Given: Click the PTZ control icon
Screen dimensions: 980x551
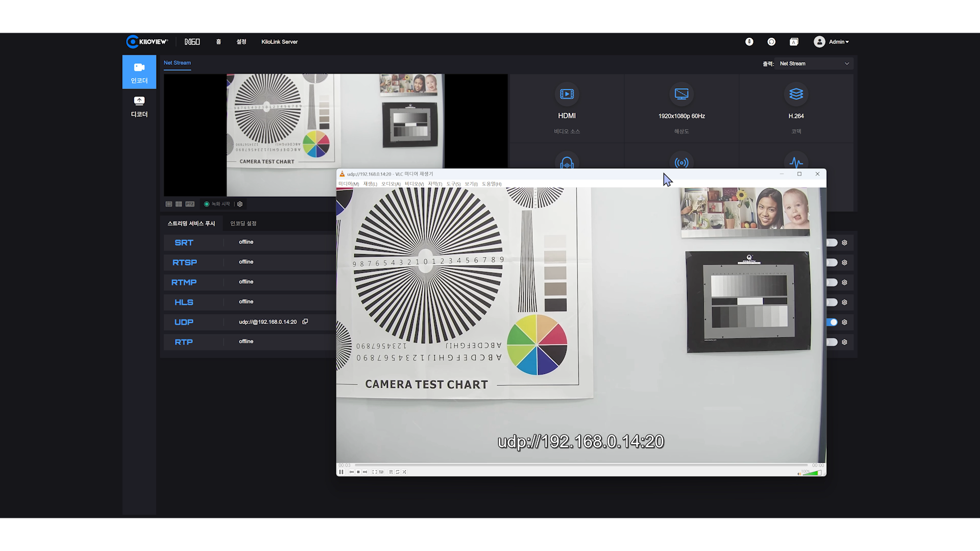Looking at the screenshot, I should pyautogui.click(x=190, y=204).
